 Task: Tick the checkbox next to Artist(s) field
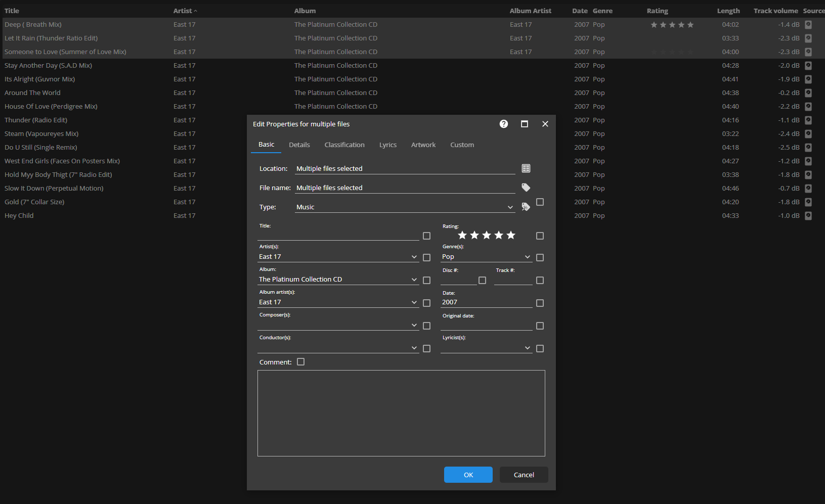426,257
